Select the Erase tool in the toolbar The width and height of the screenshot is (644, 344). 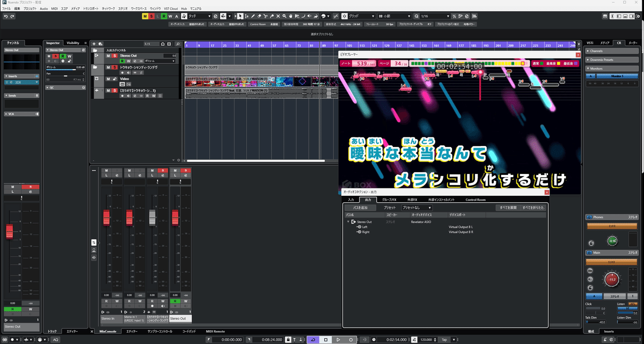[x=259, y=17]
